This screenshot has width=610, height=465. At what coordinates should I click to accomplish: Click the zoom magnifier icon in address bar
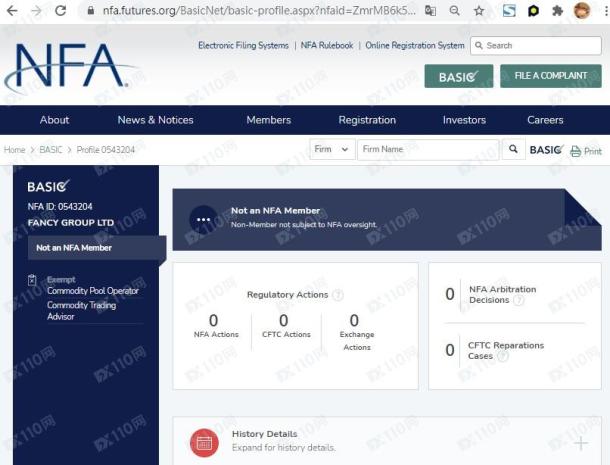(x=454, y=11)
